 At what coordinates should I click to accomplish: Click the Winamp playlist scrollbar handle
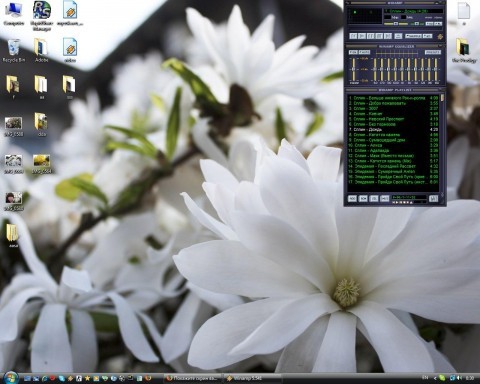click(x=442, y=98)
